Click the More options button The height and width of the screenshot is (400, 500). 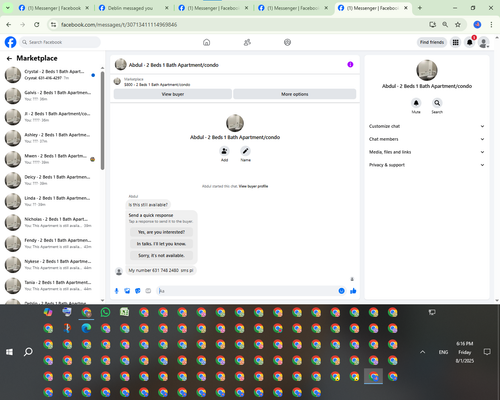click(295, 94)
